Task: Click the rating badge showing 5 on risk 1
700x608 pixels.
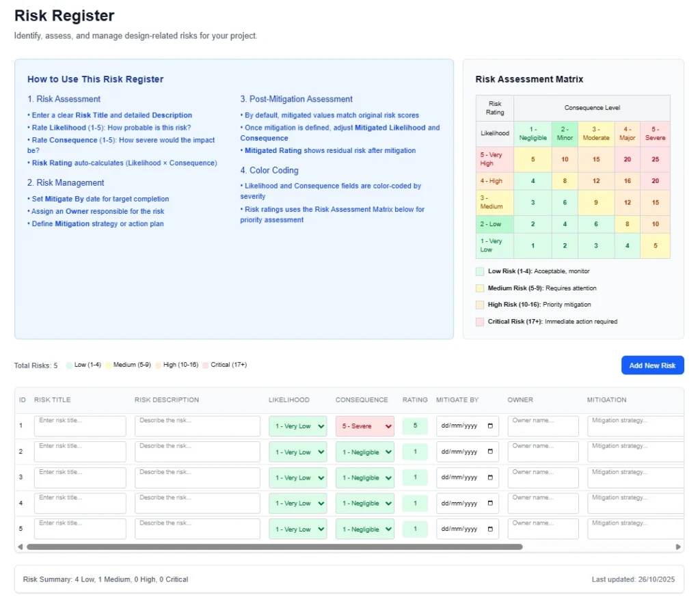Action: [x=415, y=426]
